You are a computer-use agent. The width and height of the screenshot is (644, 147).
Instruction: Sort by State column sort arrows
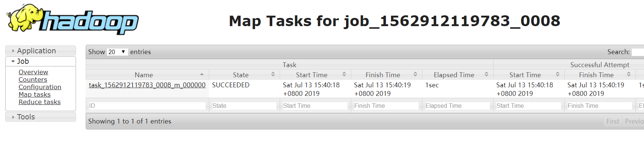273,75
